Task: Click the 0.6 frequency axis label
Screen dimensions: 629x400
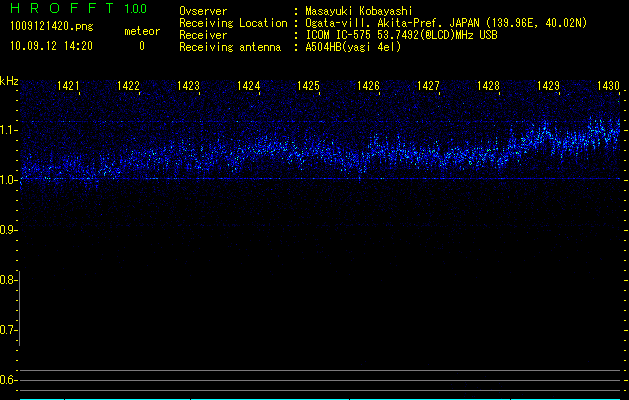Action: point(9,380)
